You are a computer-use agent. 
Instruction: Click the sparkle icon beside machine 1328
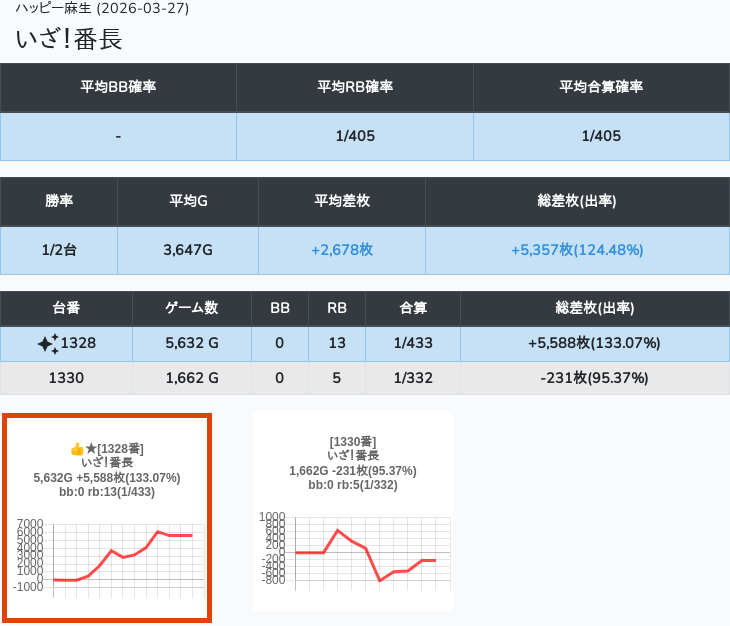(x=47, y=344)
